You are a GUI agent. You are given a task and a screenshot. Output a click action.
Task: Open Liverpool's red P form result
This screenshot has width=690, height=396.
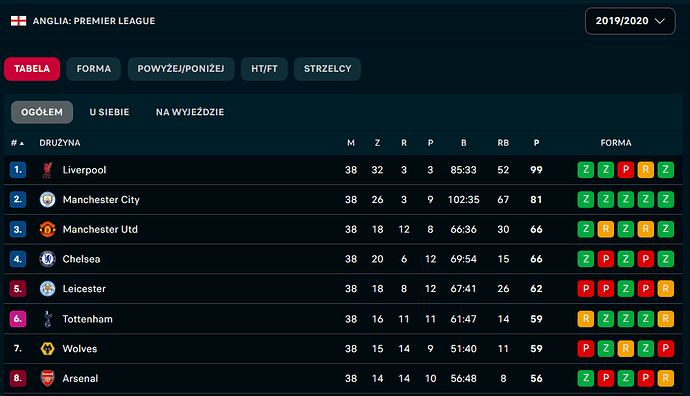626,170
